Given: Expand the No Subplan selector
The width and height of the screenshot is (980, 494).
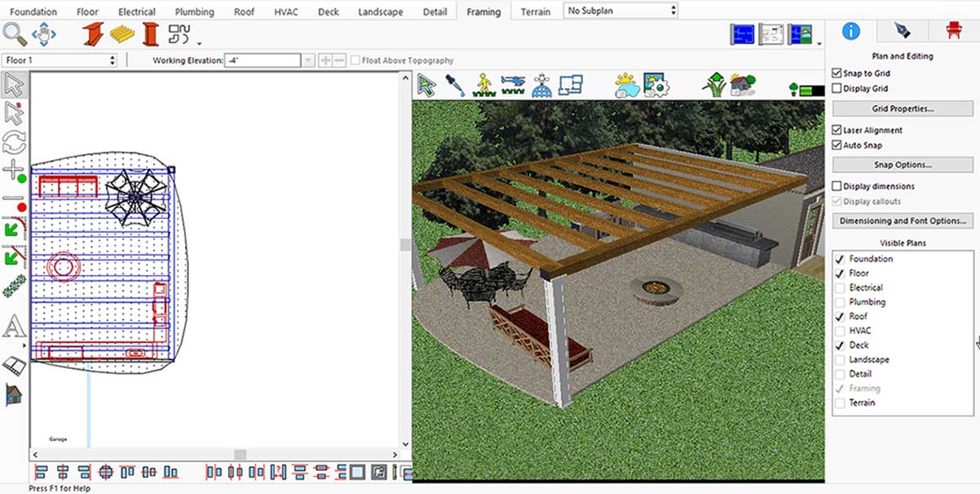Looking at the screenshot, I should tap(621, 11).
